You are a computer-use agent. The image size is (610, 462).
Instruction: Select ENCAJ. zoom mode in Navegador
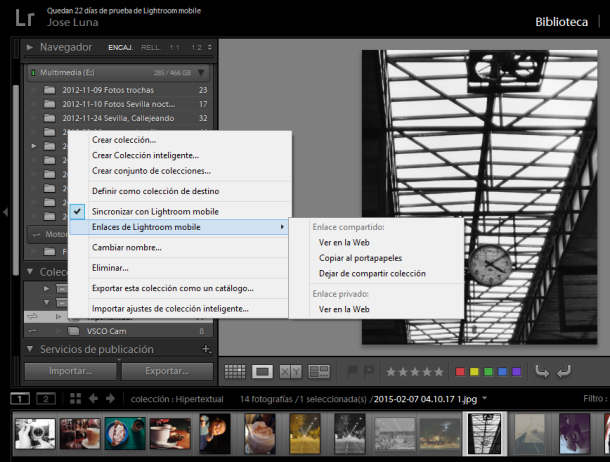coord(121,47)
